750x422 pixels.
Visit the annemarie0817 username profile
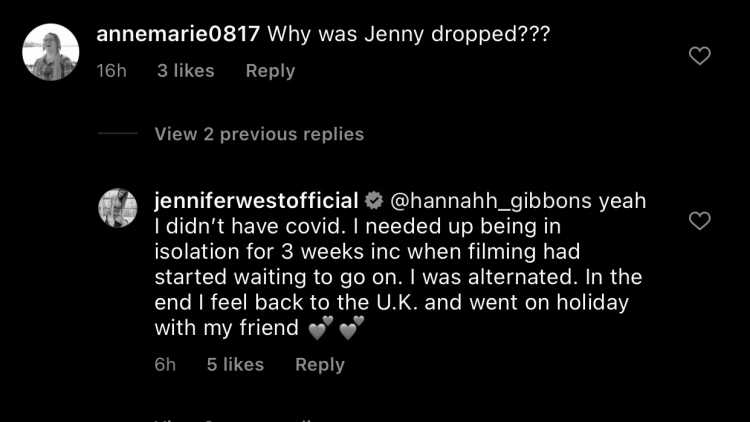pos(178,34)
